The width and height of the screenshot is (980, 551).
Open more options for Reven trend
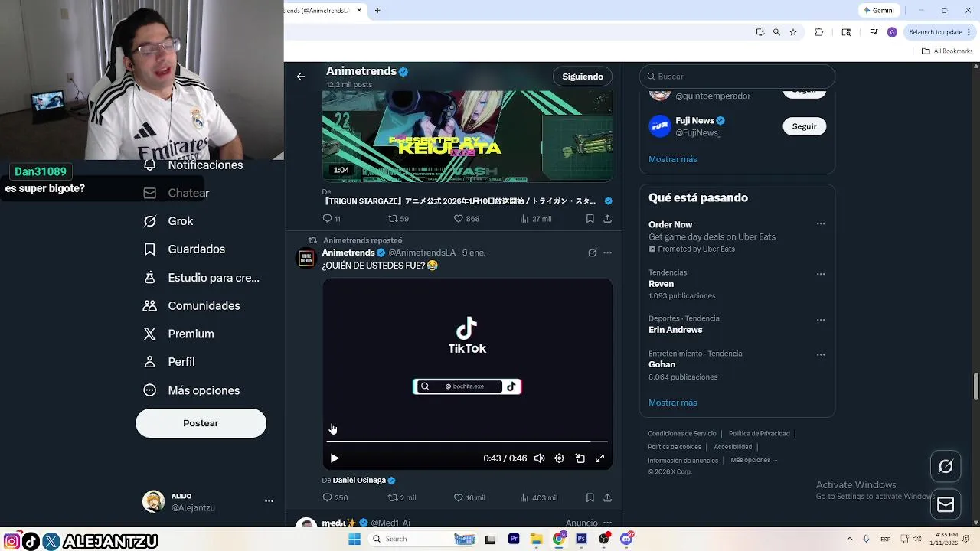click(x=821, y=274)
